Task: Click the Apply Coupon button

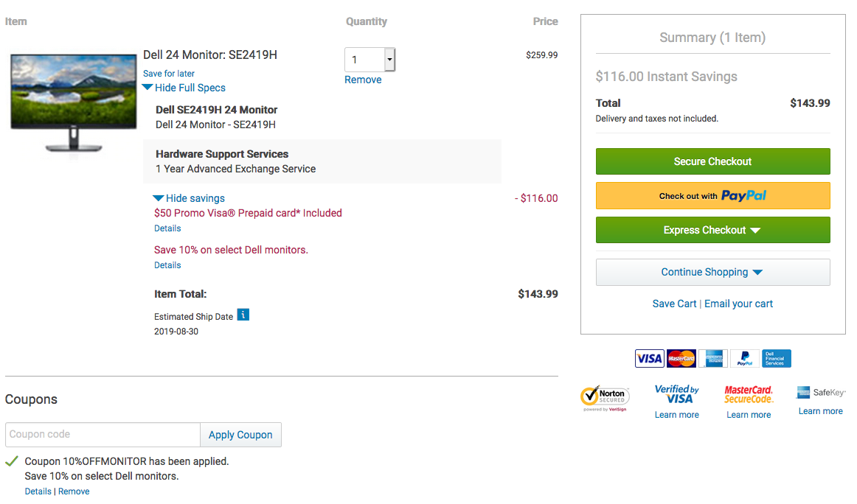Action: pos(240,435)
